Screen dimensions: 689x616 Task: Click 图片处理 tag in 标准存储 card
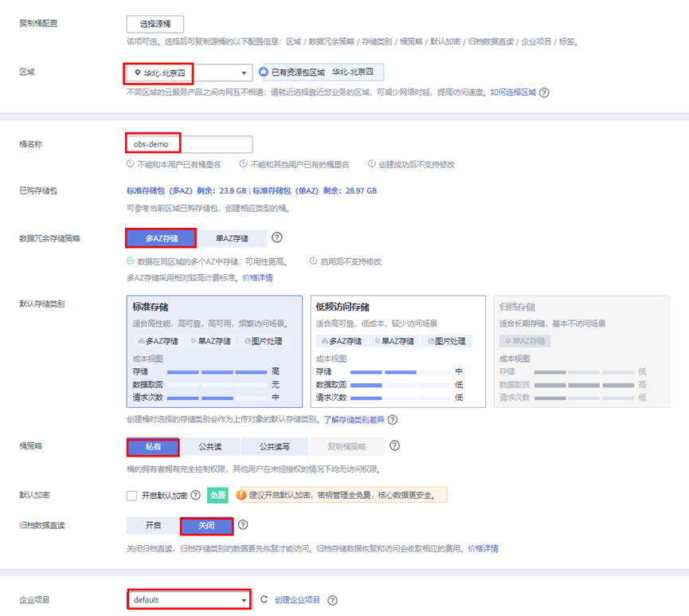263,341
